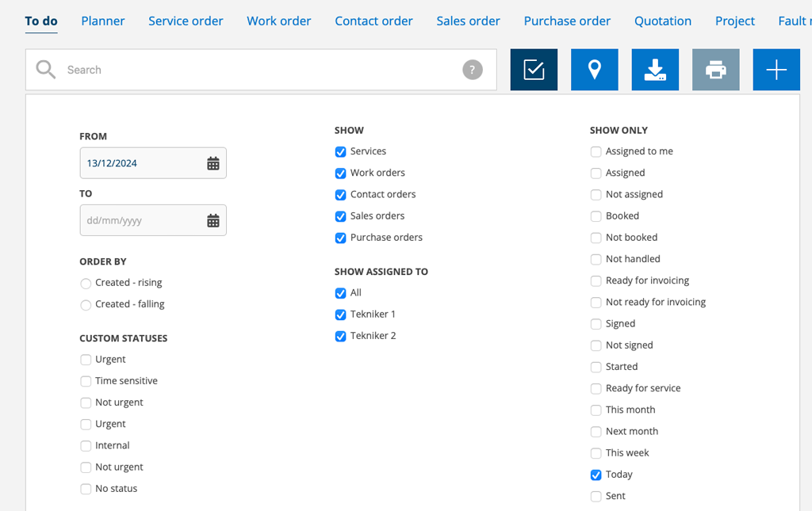Image resolution: width=812 pixels, height=511 pixels.
Task: Switch to the Planner tab
Action: 103,21
